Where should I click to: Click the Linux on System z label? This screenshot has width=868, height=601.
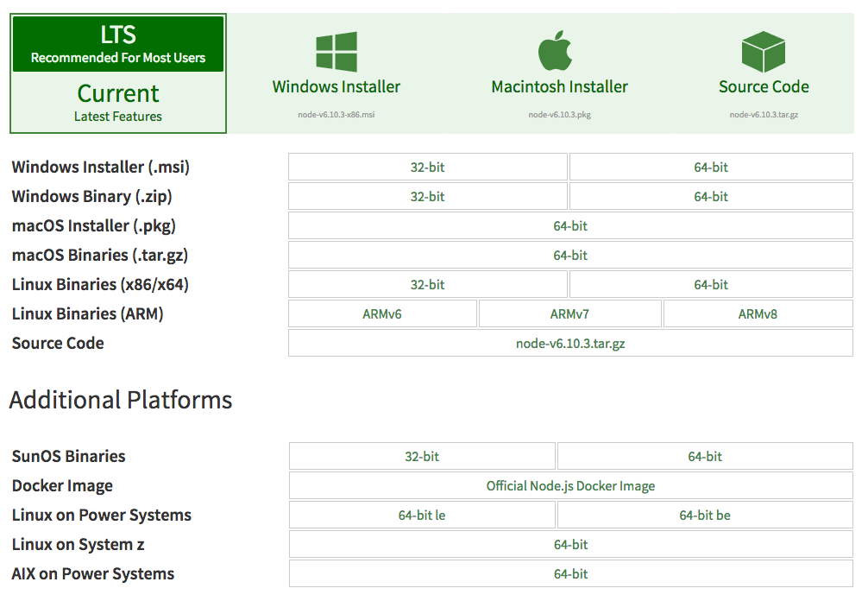[78, 544]
